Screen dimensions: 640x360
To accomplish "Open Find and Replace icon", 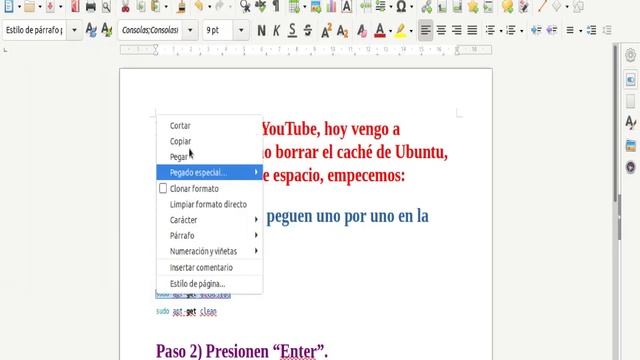I will (x=245, y=6).
